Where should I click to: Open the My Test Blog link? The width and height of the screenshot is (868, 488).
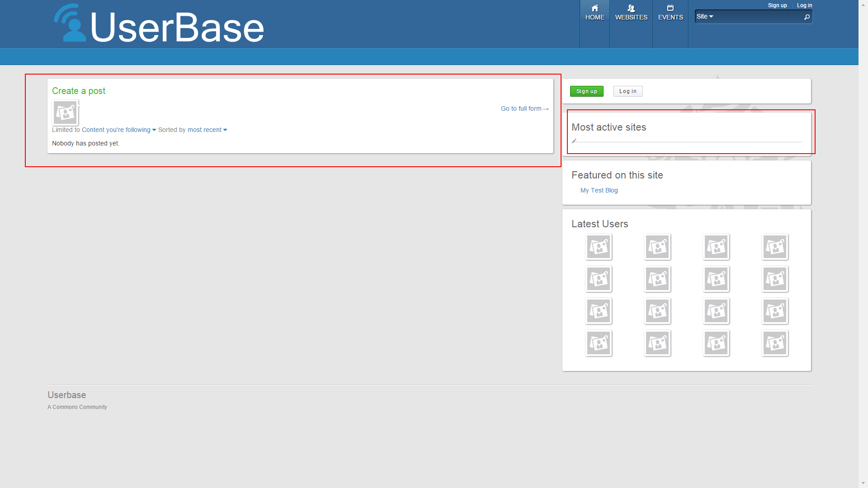[x=599, y=191]
